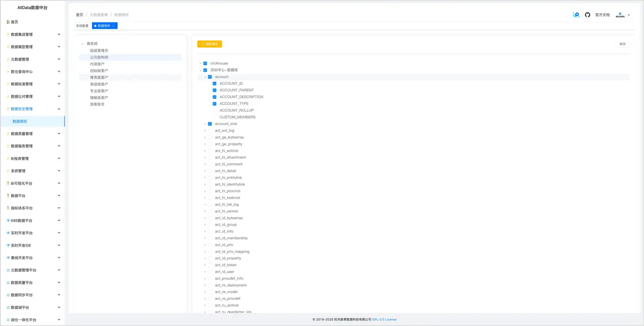Viewport: 644px width, 326px height.
Task: Click the diamond icon beside K8S数据平台
Action: pyautogui.click(x=8, y=221)
